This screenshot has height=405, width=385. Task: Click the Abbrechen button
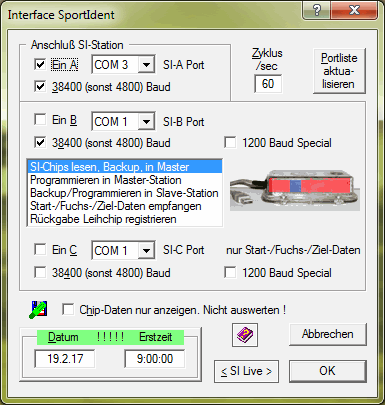[328, 334]
